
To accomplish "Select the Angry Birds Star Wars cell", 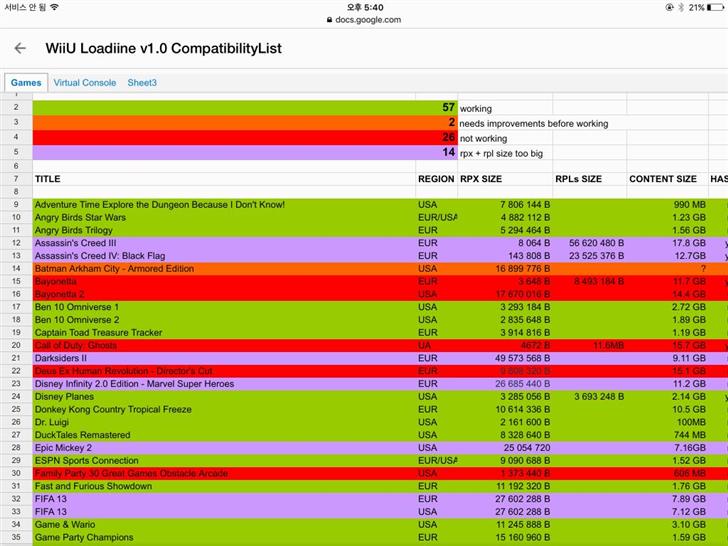I will [x=224, y=217].
